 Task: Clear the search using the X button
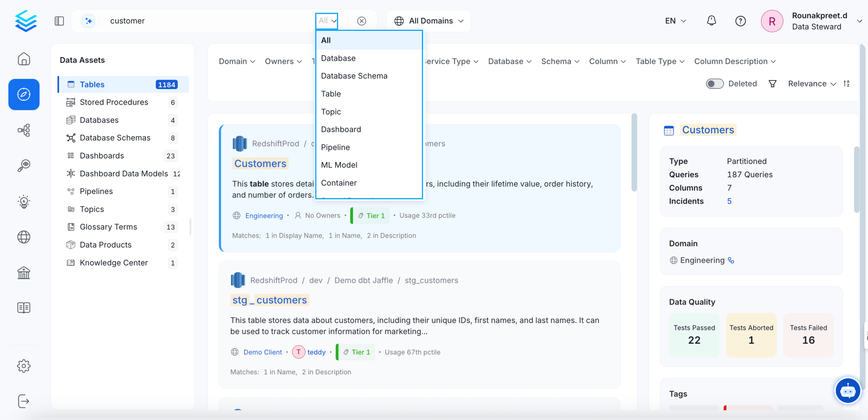(362, 21)
